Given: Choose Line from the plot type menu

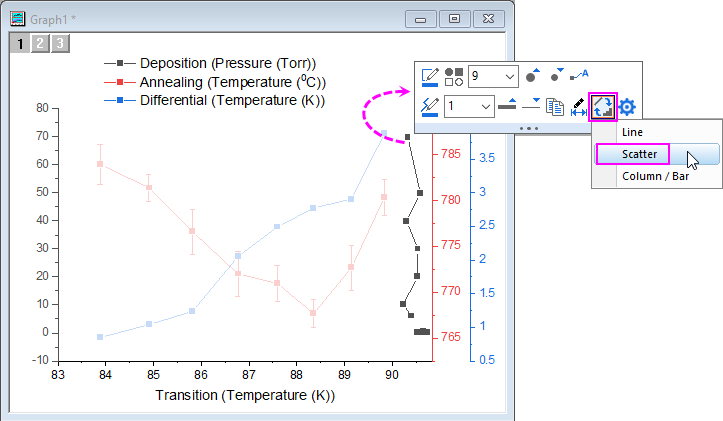Looking at the screenshot, I should [x=632, y=132].
